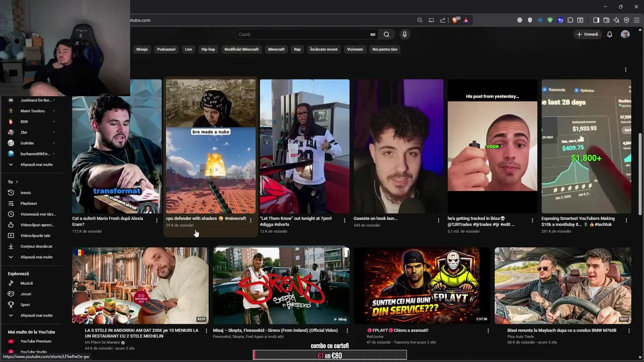Viewport: 644px width, 362px height.
Task: Open options menu for Mario Fresh short
Action: 157,221
